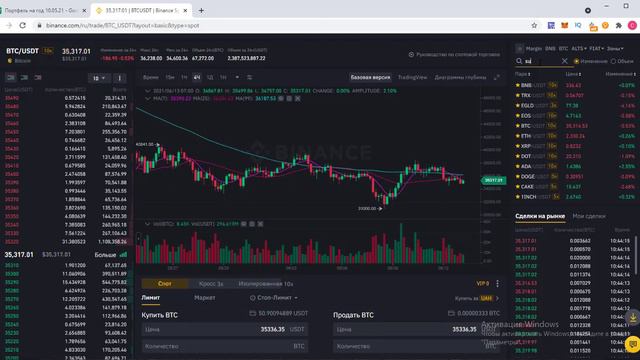
Task: Open Руководство по спотовой торговле link
Action: click(x=458, y=55)
